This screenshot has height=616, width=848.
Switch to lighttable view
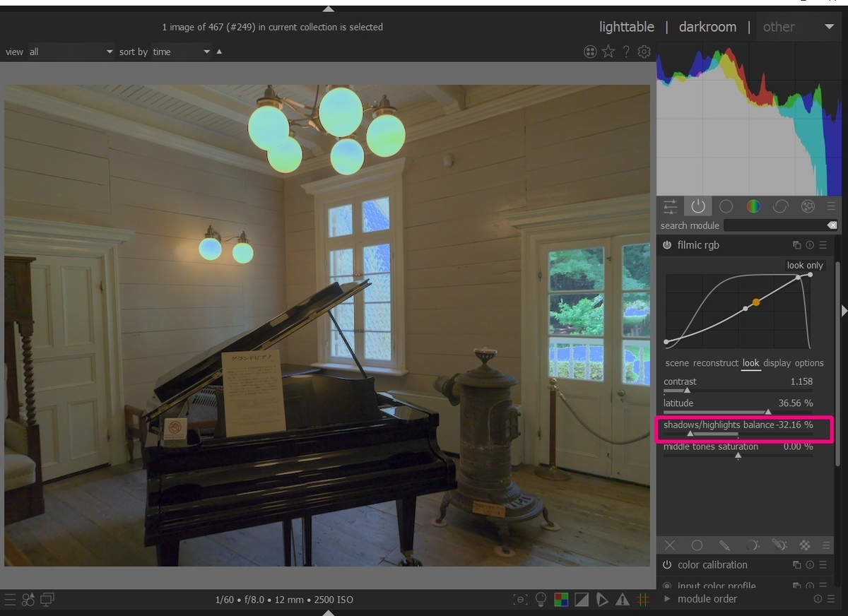point(627,27)
